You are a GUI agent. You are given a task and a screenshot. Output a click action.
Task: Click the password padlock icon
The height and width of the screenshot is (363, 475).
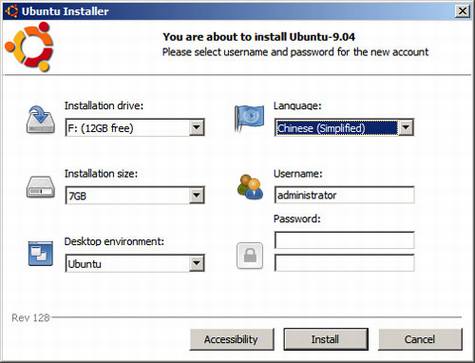click(x=250, y=256)
